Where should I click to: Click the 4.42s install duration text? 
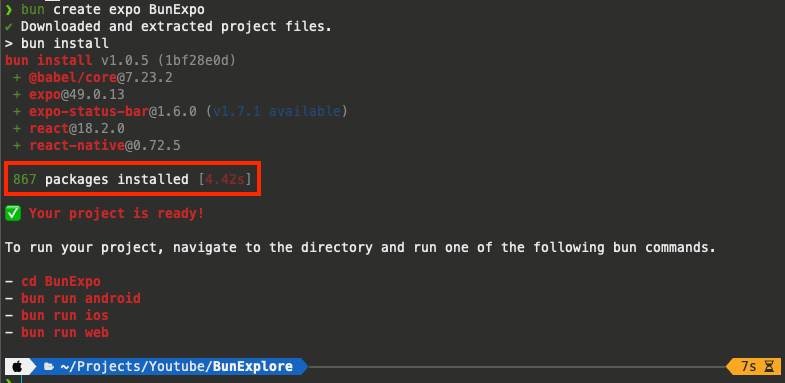pos(225,179)
